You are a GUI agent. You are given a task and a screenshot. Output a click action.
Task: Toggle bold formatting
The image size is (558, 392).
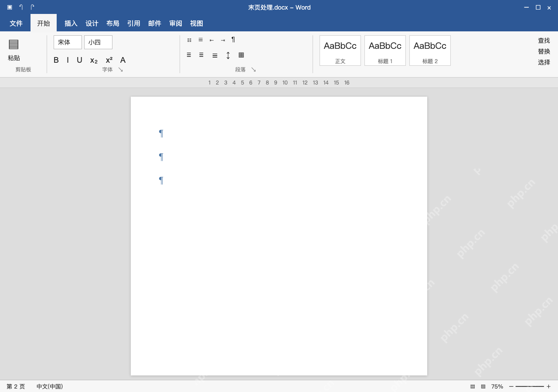pyautogui.click(x=56, y=60)
